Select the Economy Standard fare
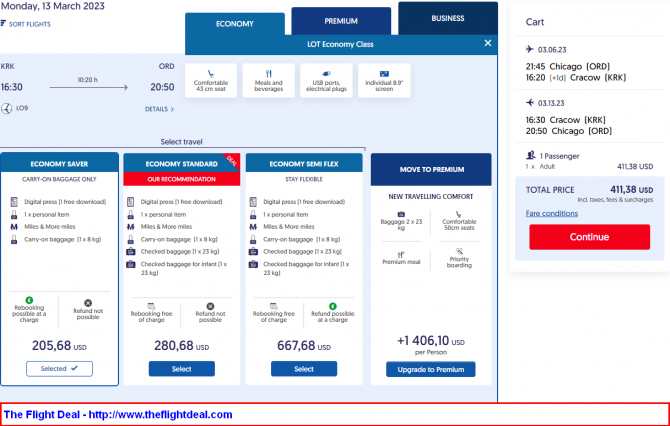 click(x=182, y=369)
